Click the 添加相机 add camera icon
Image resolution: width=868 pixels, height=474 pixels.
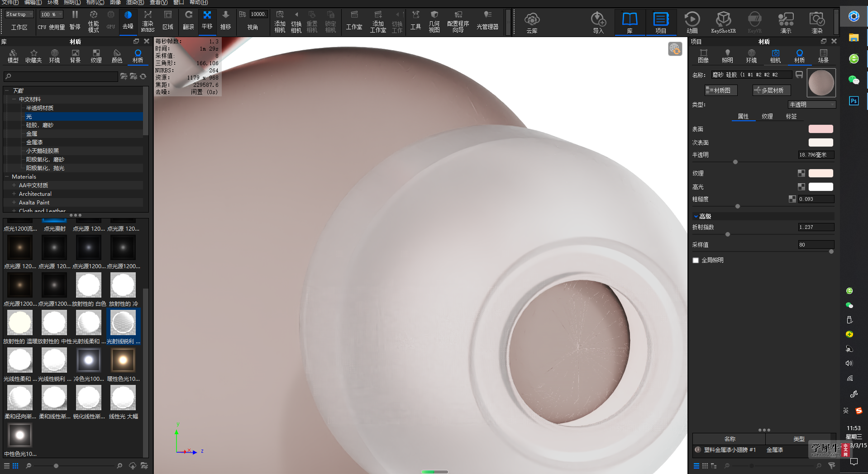point(280,21)
